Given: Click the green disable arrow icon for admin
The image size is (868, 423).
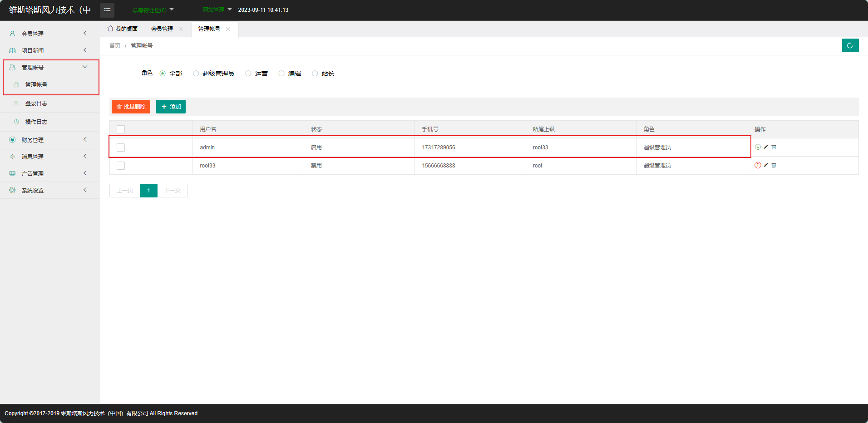Looking at the screenshot, I should [x=758, y=147].
